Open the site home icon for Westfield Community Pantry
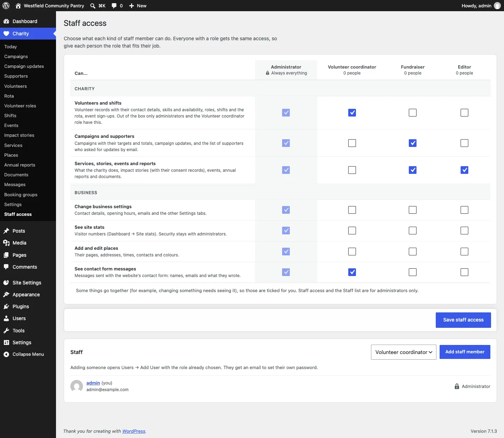This screenshot has height=438, width=504. coord(18,6)
